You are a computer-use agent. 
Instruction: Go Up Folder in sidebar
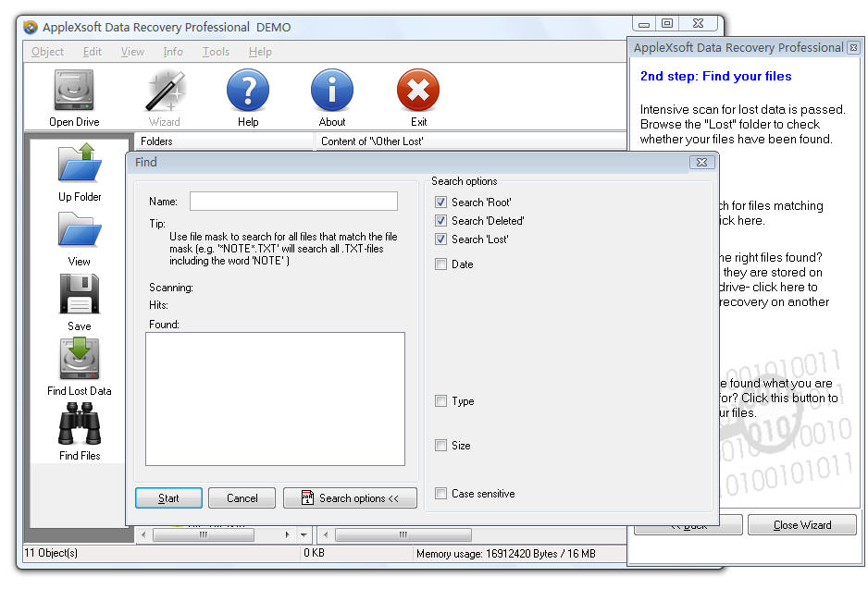click(x=80, y=163)
